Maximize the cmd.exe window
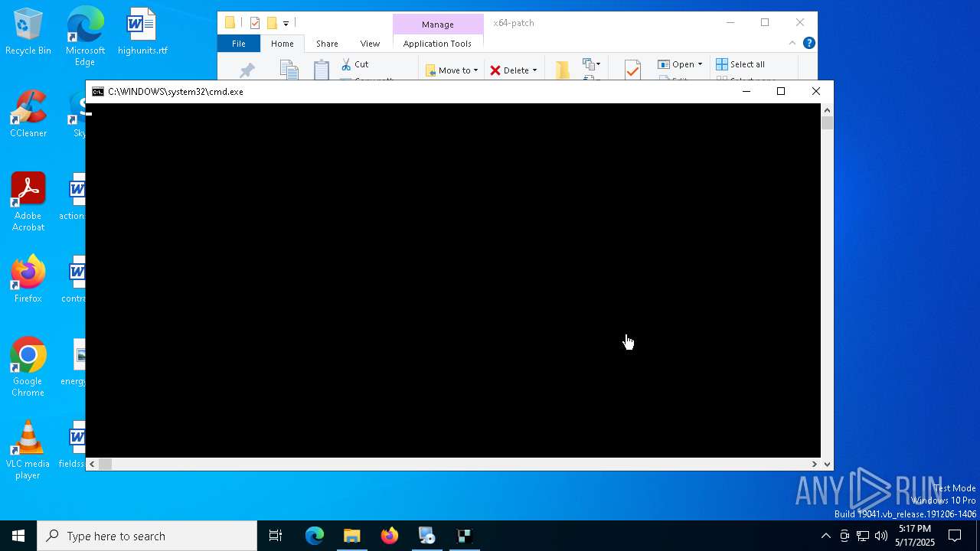This screenshot has height=551, width=980. [x=781, y=92]
